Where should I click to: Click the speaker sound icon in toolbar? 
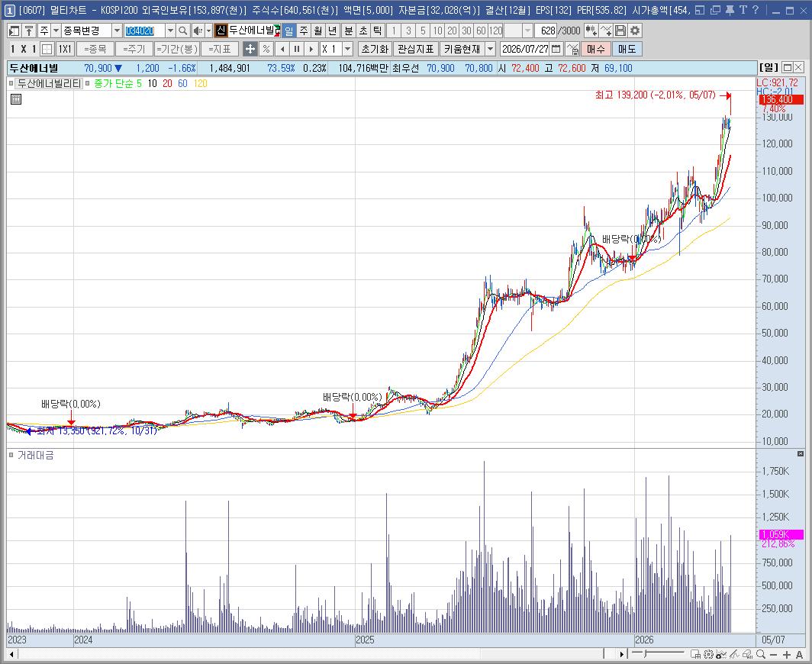pos(198,31)
